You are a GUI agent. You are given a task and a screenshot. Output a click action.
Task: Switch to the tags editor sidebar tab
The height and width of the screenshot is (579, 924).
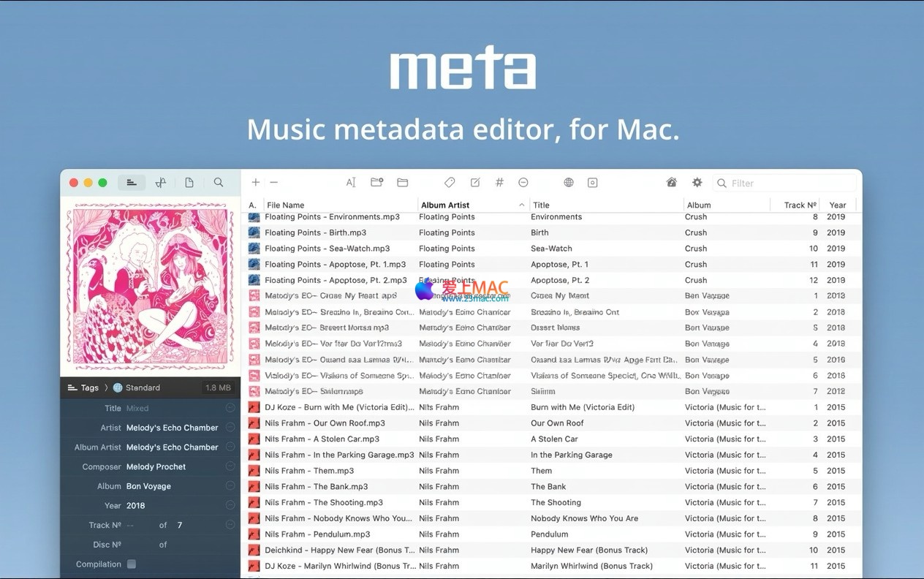pos(132,183)
